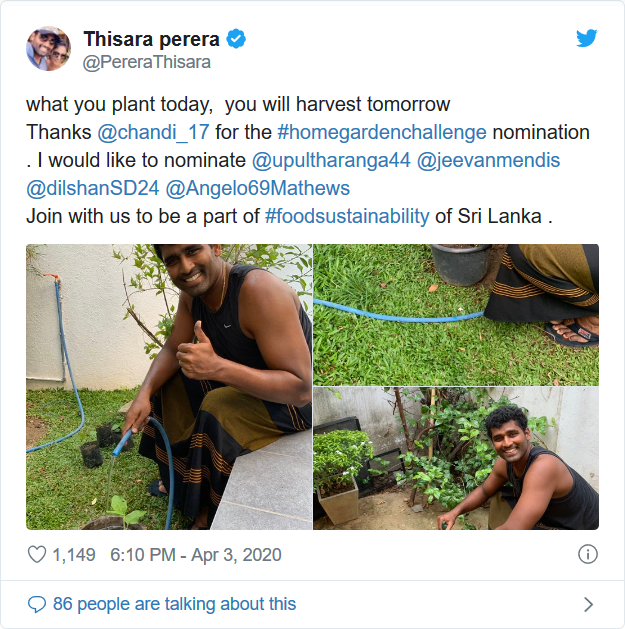The height and width of the screenshot is (629, 625).
Task: Click the reply speech bubble icon
Action: (37, 604)
